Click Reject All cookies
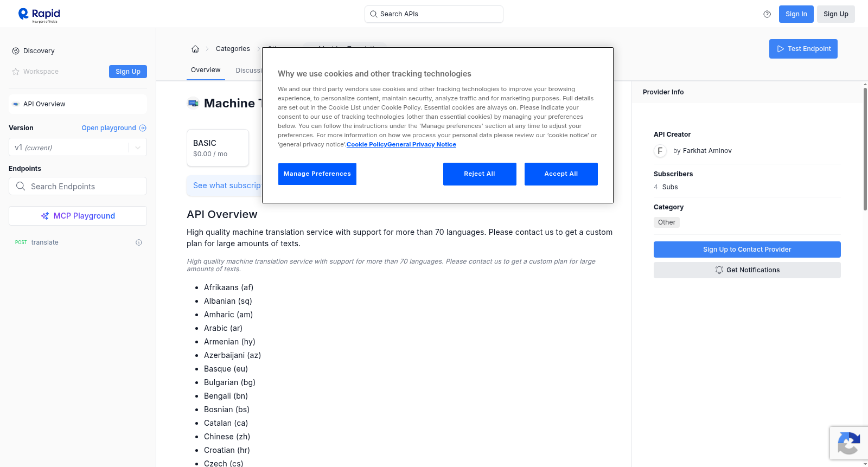The image size is (868, 467). coord(480,174)
